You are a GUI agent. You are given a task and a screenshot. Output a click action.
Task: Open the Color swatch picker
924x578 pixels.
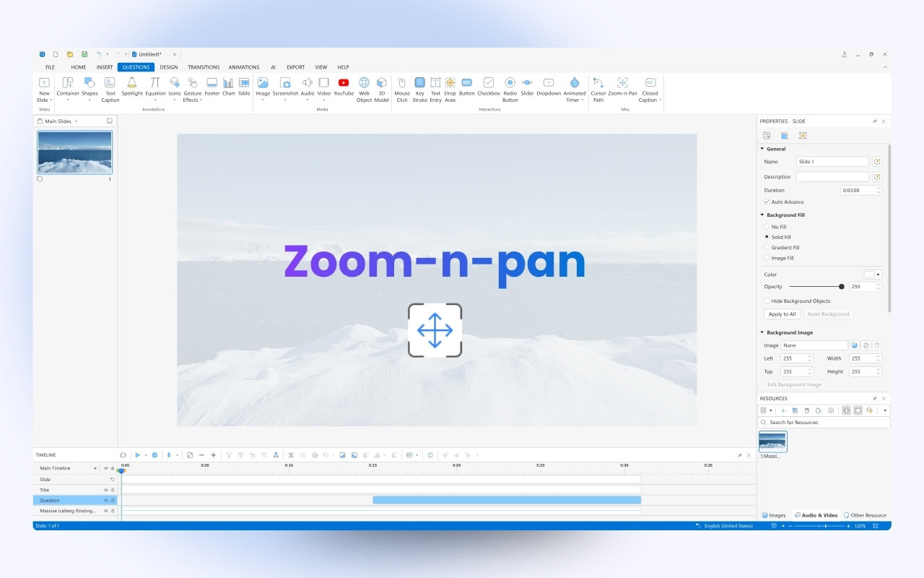pyautogui.click(x=873, y=275)
